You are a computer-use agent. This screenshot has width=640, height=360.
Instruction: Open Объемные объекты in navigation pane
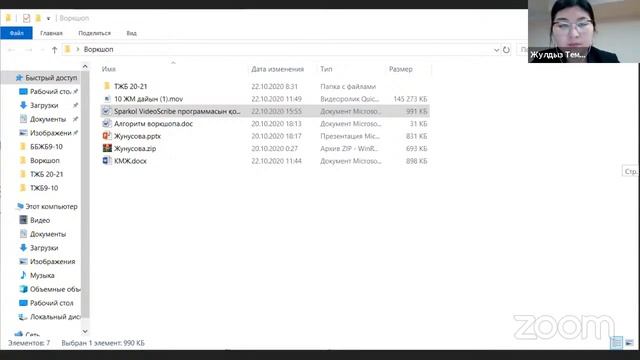pyautogui.click(x=49, y=289)
